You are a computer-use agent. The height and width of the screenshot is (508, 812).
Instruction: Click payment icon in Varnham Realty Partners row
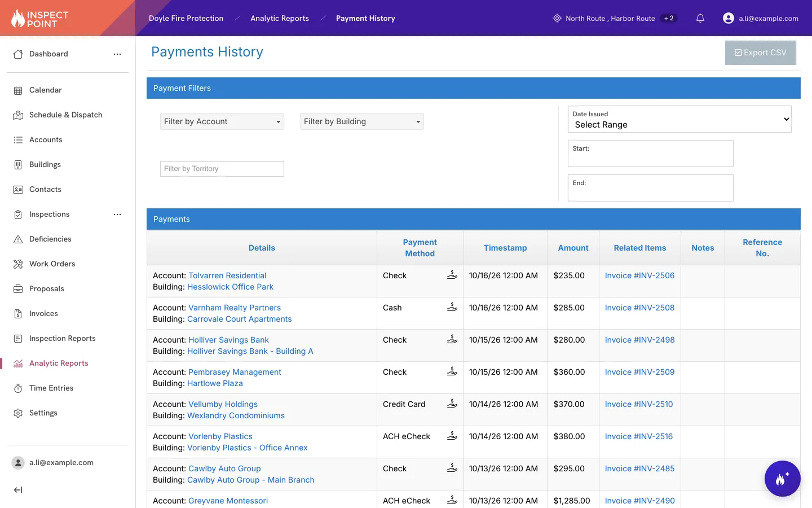click(452, 307)
